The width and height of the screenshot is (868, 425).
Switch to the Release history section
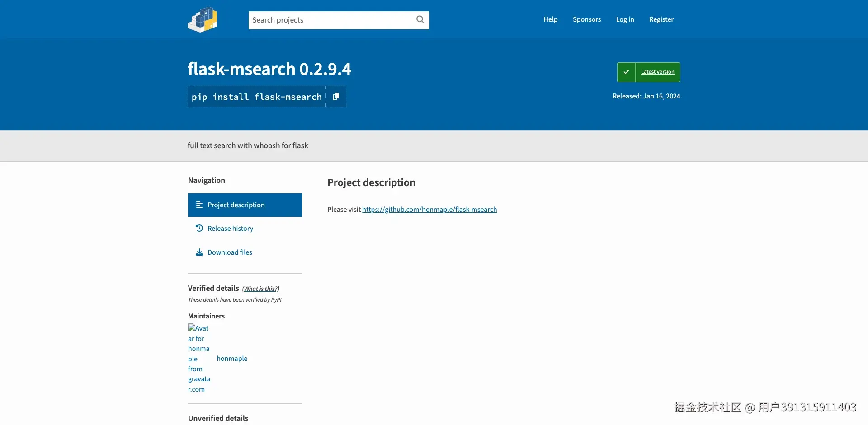(x=230, y=228)
